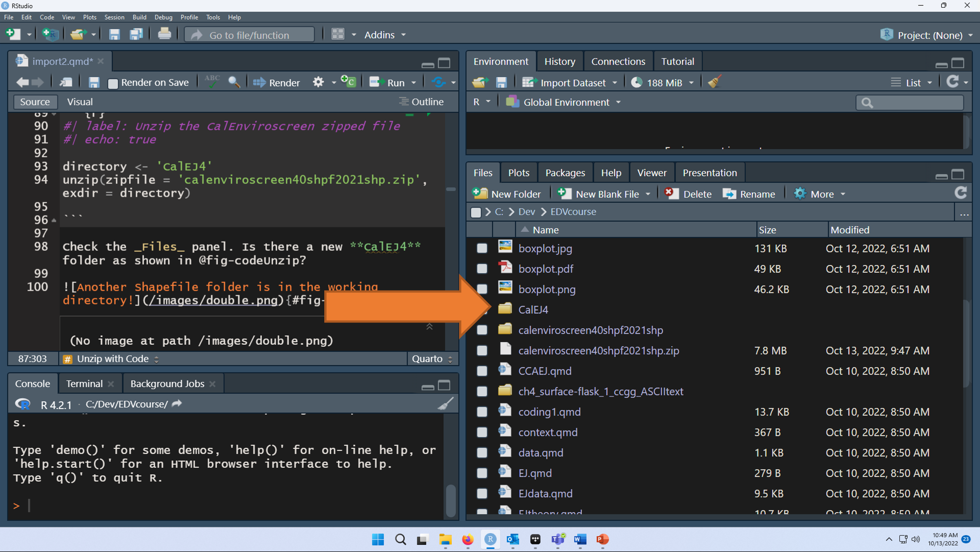Click the Rename button in Files panel
Screen dimensions: 980x552
[755, 193]
